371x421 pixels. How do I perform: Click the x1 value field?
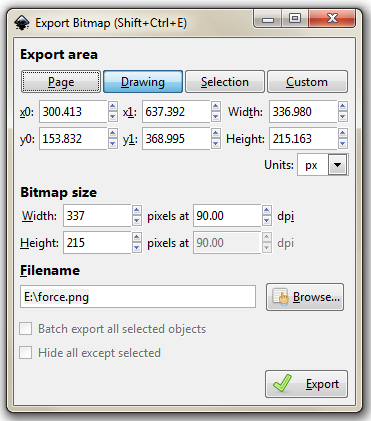[176, 112]
